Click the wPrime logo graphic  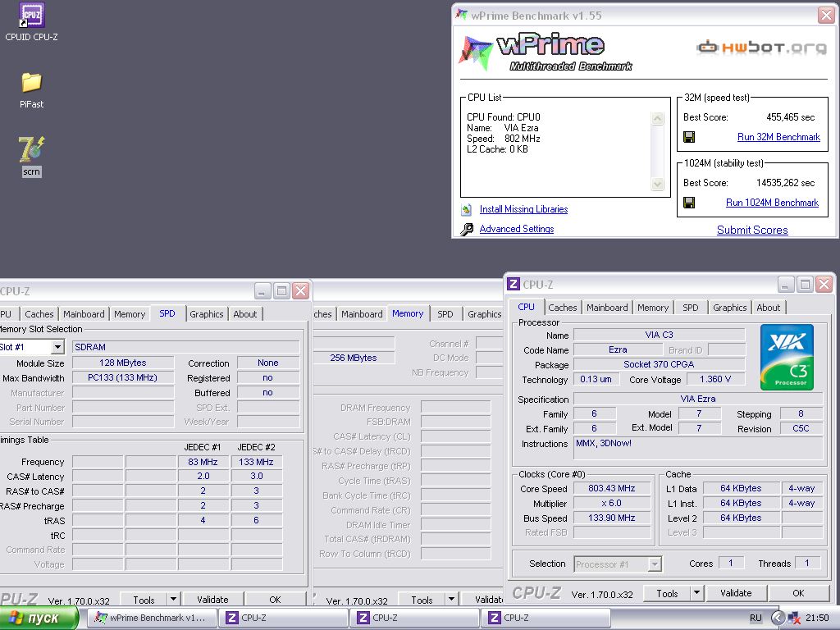pos(546,52)
